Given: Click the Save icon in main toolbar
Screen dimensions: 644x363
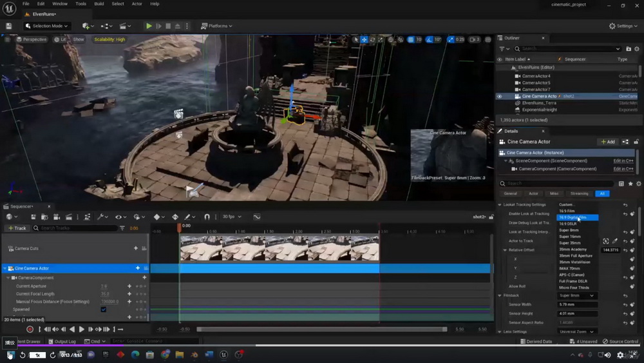Looking at the screenshot, I should tap(8, 26).
